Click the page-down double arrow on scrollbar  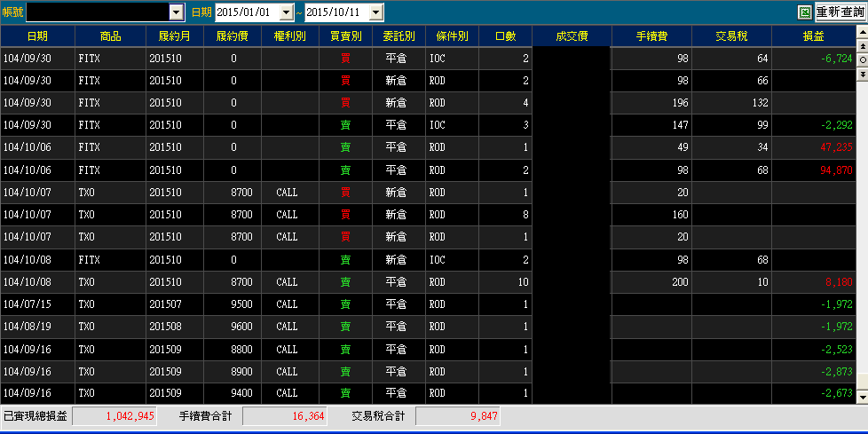(x=862, y=73)
